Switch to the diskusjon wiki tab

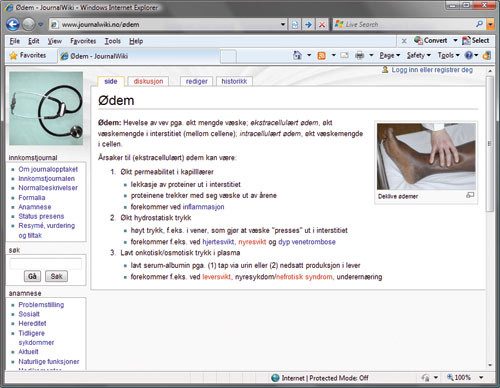coord(148,81)
